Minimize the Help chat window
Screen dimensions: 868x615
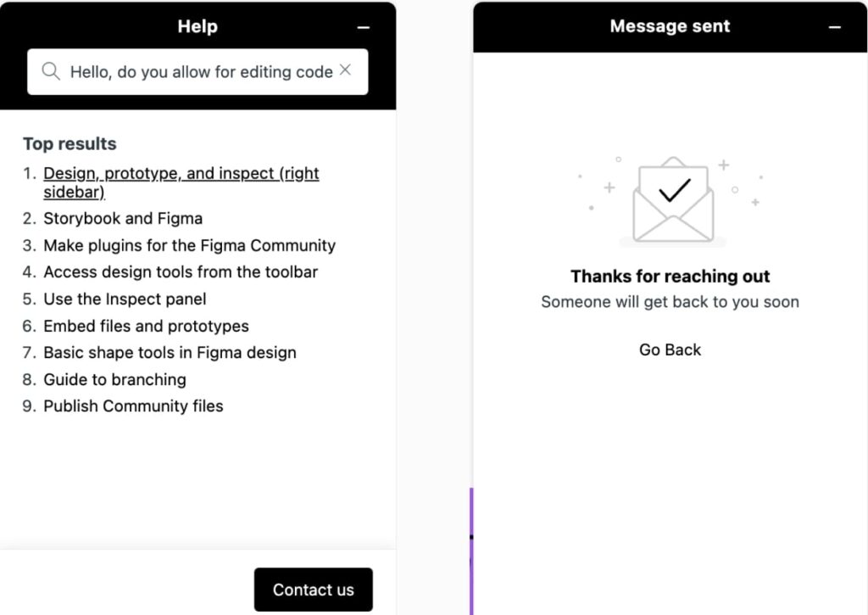tap(363, 26)
